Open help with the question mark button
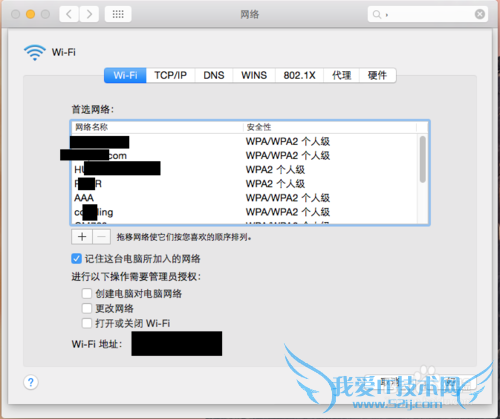The width and height of the screenshot is (500, 419). click(31, 382)
